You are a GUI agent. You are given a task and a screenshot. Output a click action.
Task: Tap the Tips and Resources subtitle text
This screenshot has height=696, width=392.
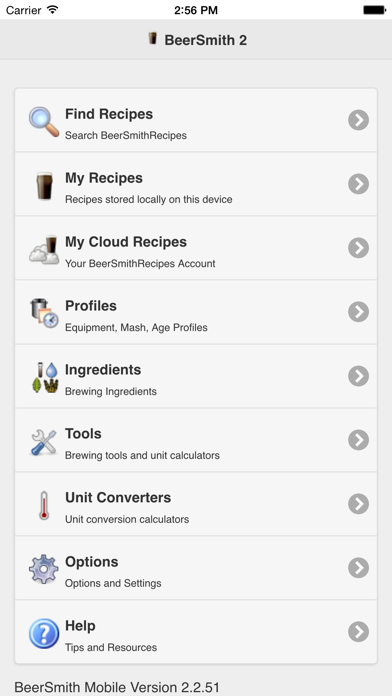[111, 647]
